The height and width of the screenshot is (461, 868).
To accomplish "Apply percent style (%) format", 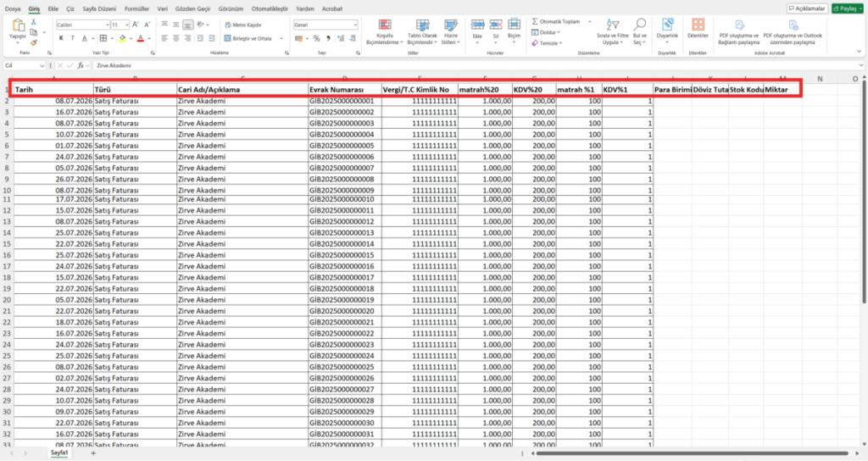I will pyautogui.click(x=317, y=39).
